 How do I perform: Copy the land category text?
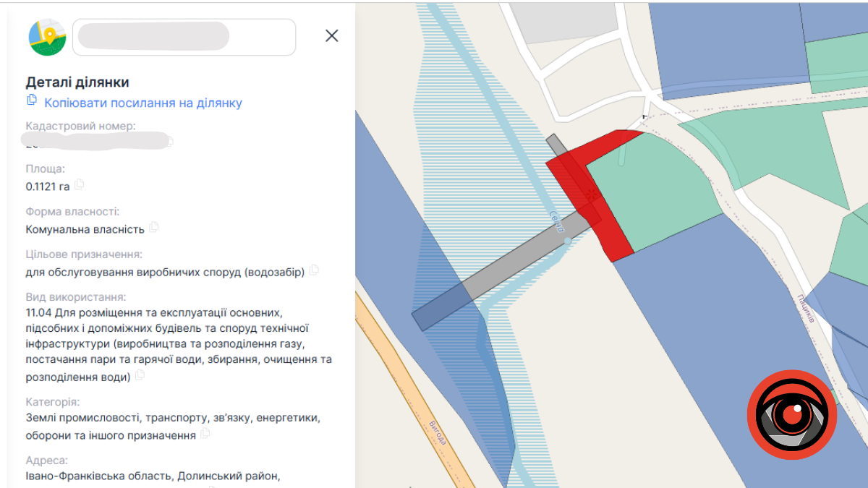click(x=205, y=434)
